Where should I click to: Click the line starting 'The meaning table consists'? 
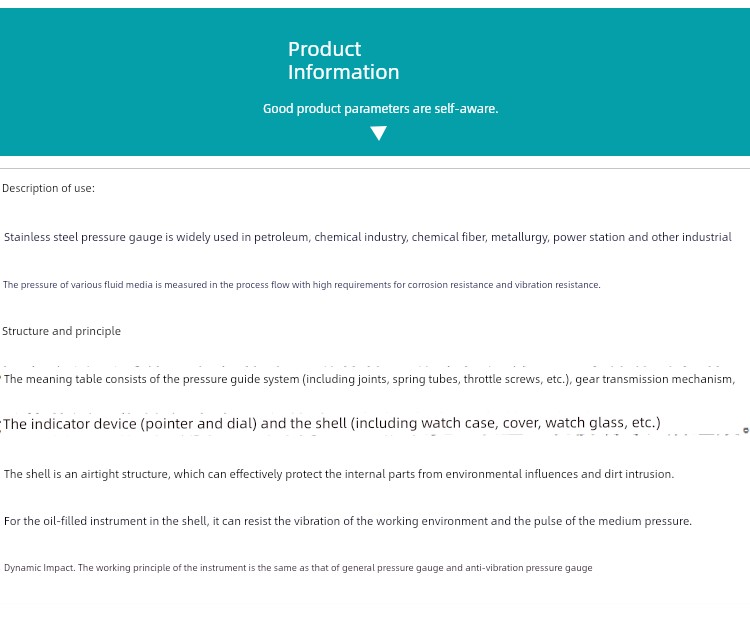[369, 379]
